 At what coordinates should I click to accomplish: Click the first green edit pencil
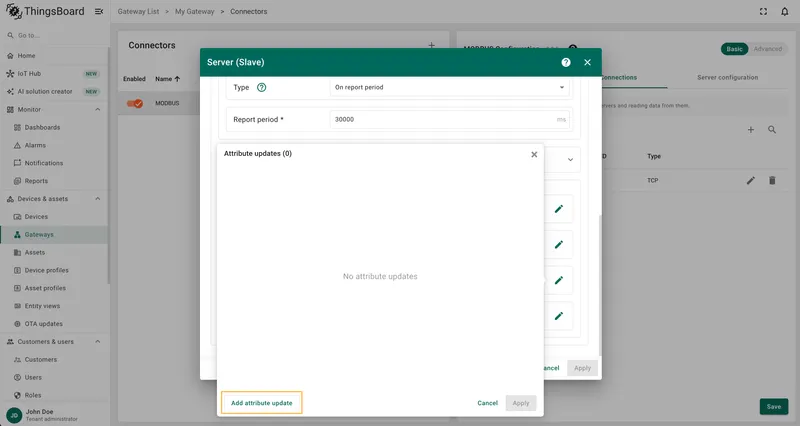(x=559, y=209)
